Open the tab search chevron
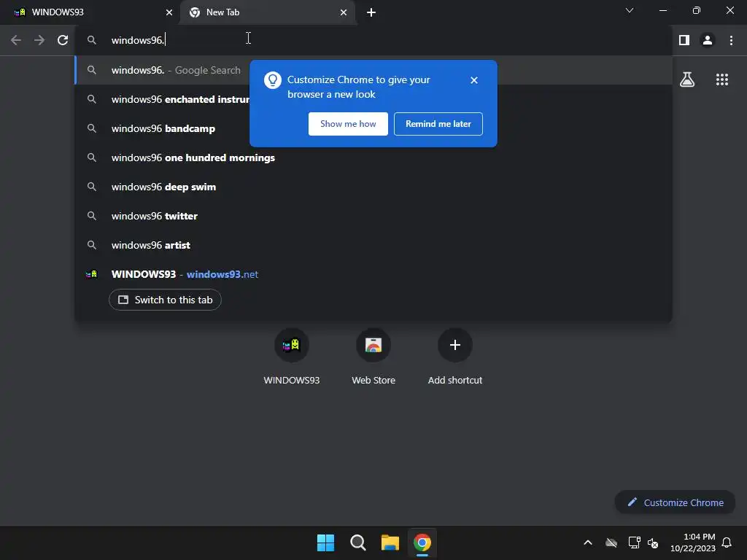The height and width of the screenshot is (560, 747). tap(630, 10)
